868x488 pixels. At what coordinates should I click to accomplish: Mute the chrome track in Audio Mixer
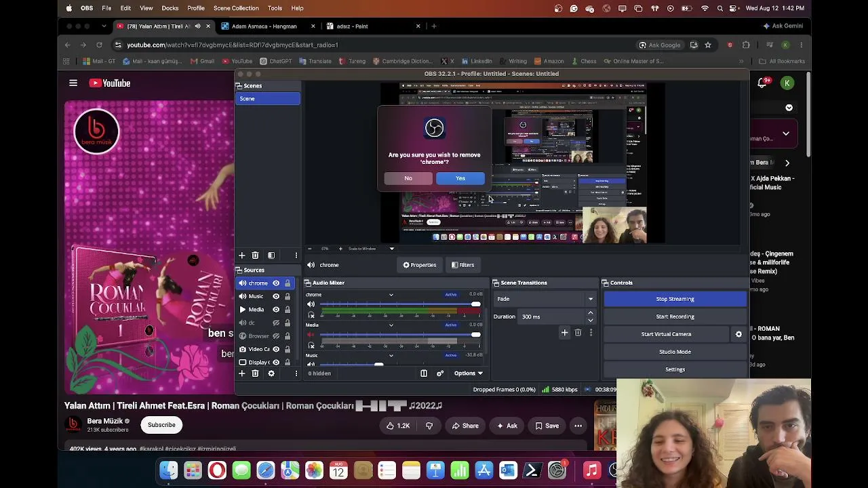click(x=311, y=304)
